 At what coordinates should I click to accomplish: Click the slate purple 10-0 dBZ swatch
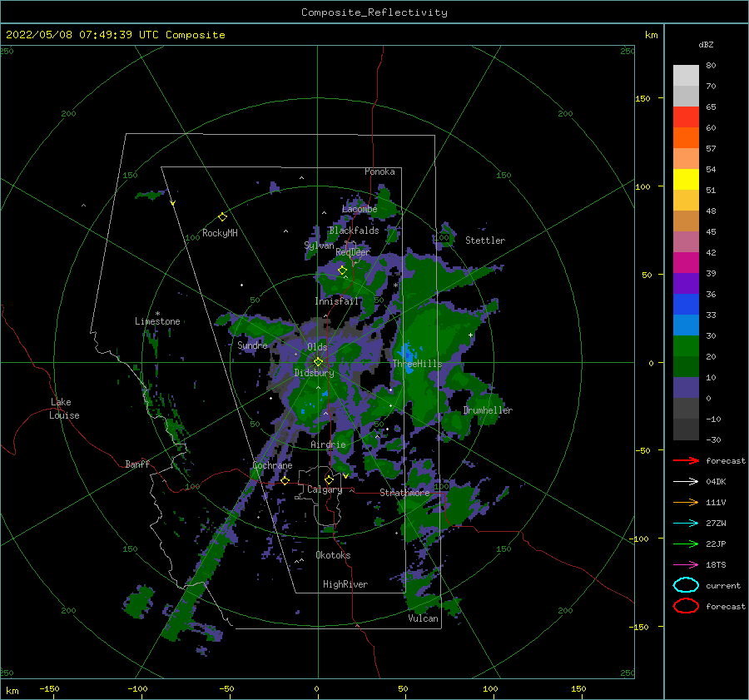click(x=686, y=388)
